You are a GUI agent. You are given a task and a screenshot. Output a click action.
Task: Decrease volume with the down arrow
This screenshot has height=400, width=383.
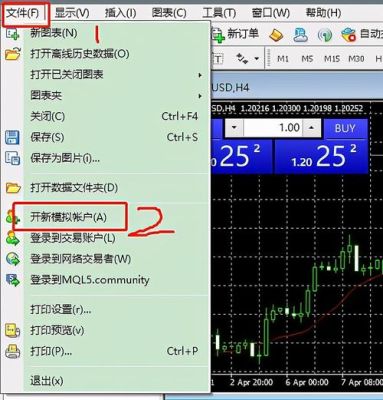click(x=234, y=128)
